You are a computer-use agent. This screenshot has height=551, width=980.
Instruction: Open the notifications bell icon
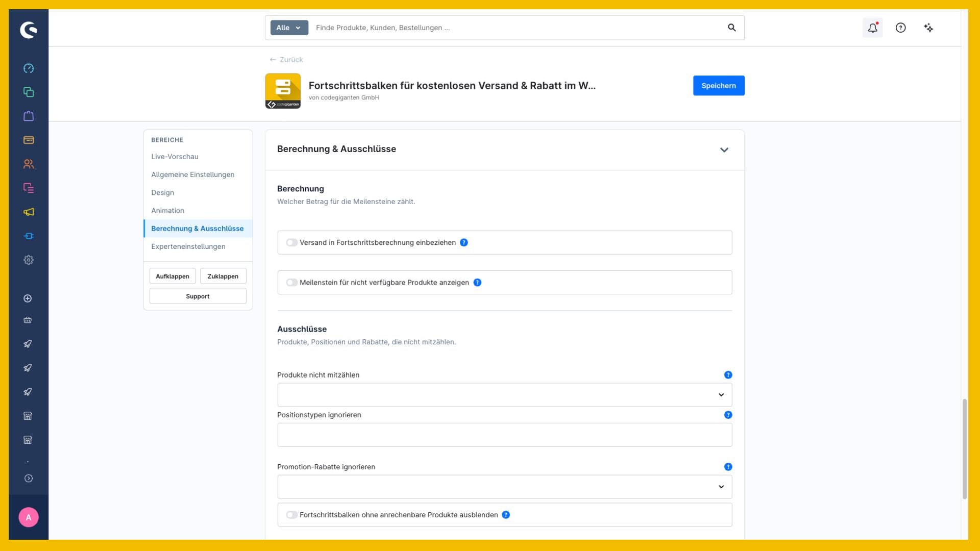point(873,28)
